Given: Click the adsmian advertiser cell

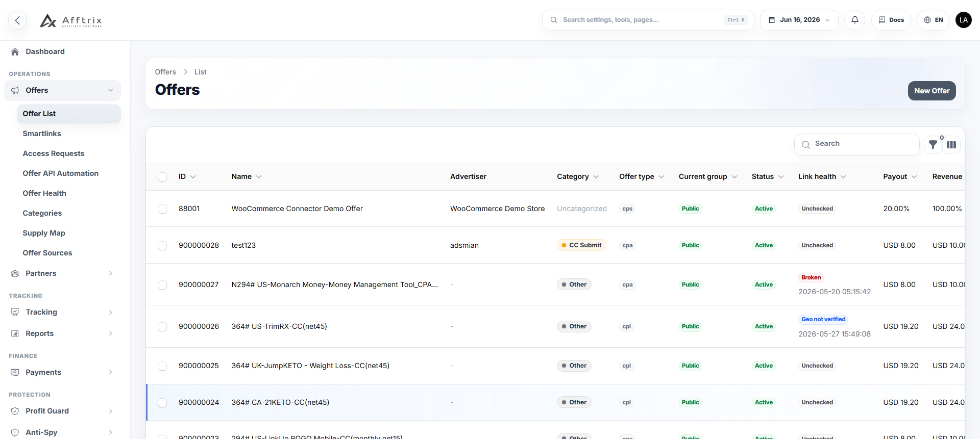Looking at the screenshot, I should coord(464,245).
